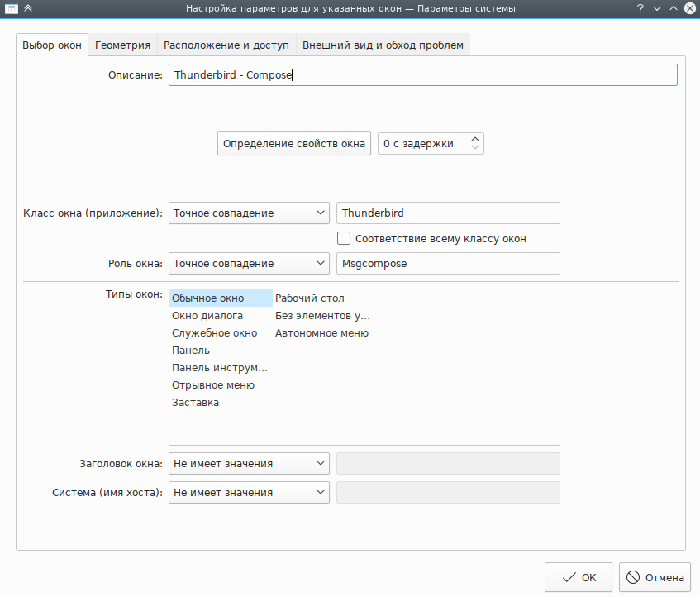Open the 'Роль окна' match type dropdown
This screenshot has width=700, height=597.
tap(249, 264)
